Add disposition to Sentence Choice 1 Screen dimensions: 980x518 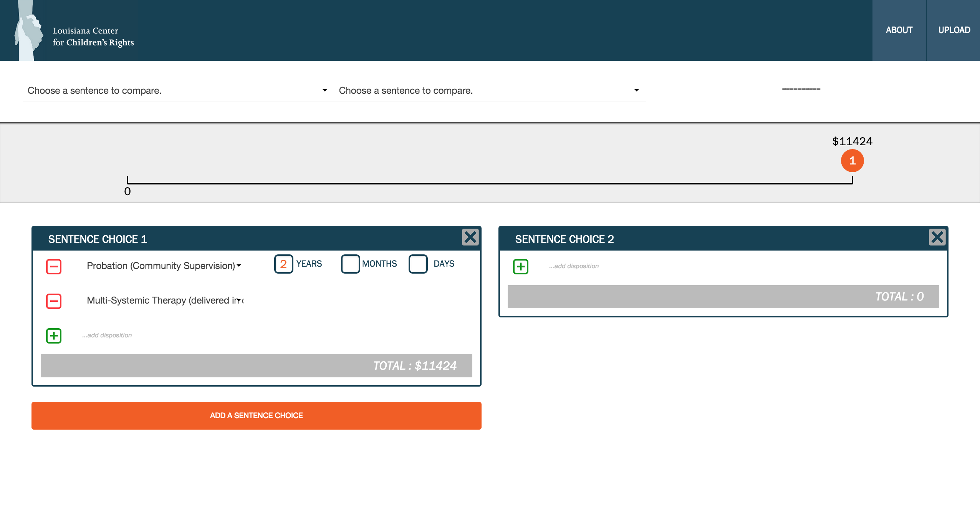click(x=54, y=335)
